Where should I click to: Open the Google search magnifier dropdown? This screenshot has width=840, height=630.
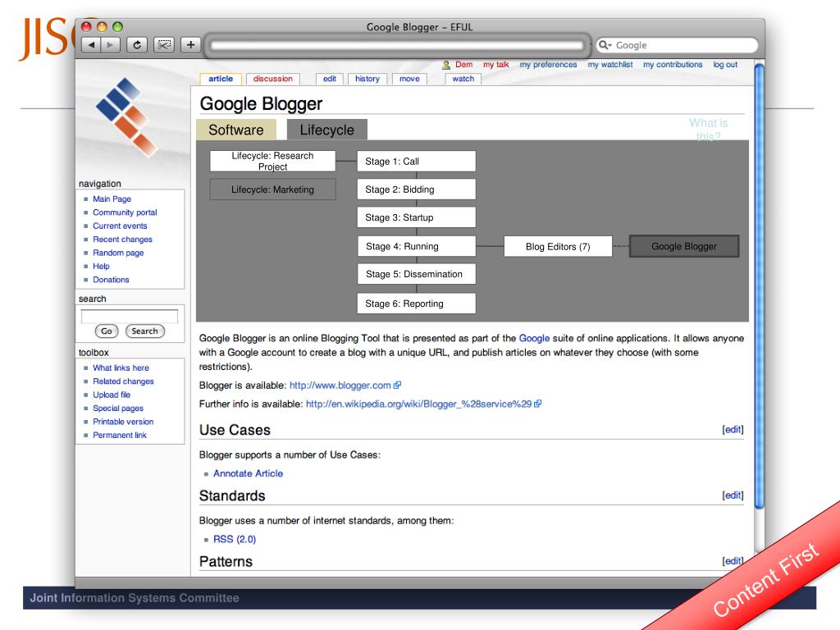(x=605, y=45)
